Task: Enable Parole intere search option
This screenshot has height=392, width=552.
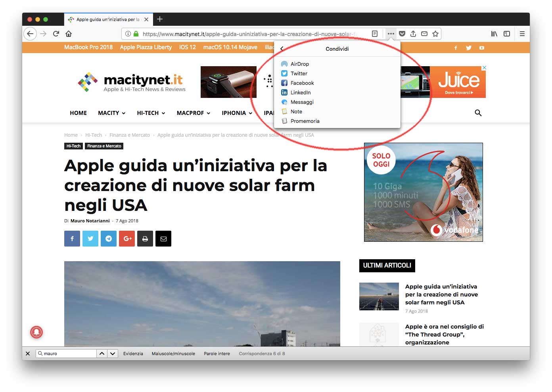Action: [217, 353]
